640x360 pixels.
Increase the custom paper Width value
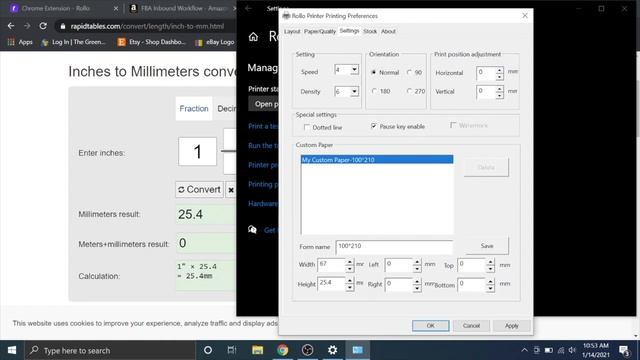point(349,262)
